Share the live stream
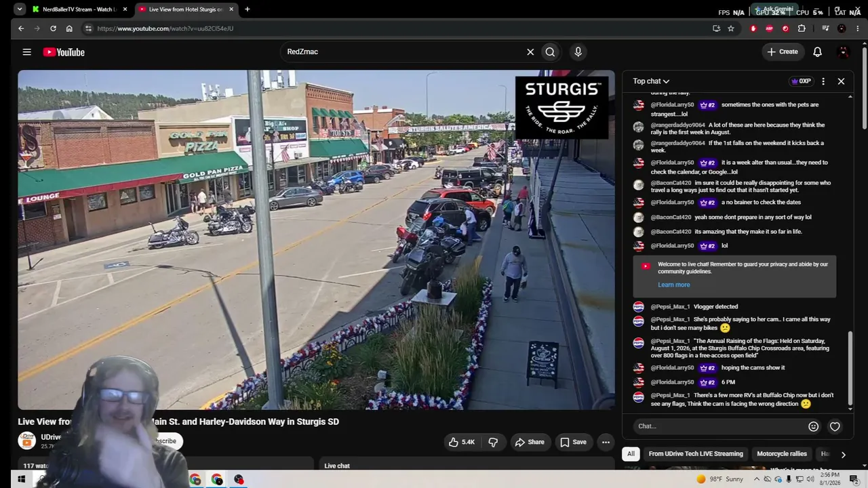This screenshot has width=868, height=488. (529, 442)
